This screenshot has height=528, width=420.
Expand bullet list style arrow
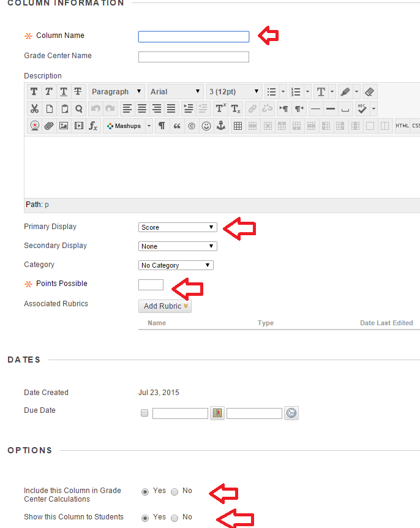[283, 92]
